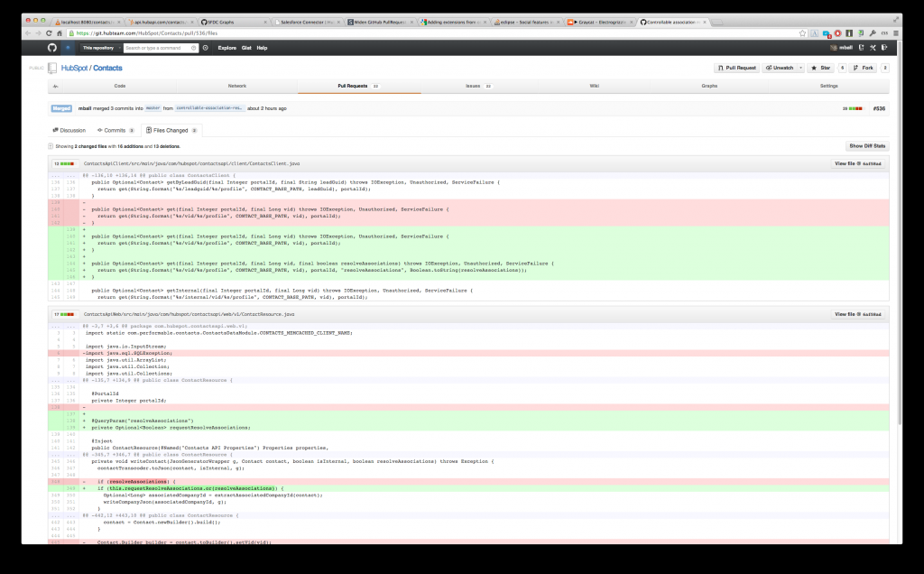Star the Contacts repository
Screen dimensions: 924x574
821,68
